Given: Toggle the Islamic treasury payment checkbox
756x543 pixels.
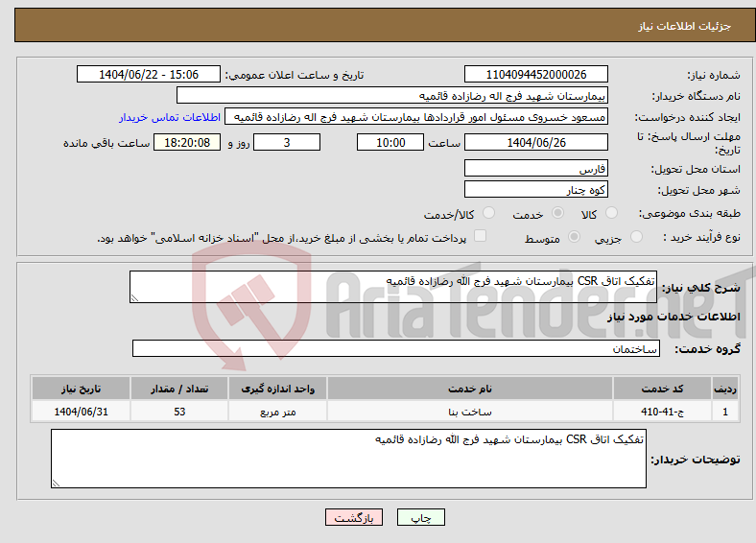Looking at the screenshot, I should pos(480,235).
